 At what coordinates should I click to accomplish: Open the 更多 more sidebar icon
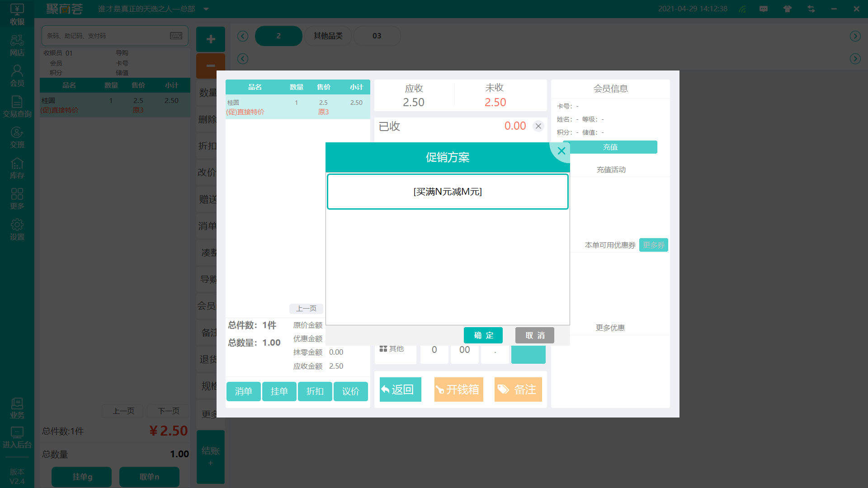(x=17, y=199)
